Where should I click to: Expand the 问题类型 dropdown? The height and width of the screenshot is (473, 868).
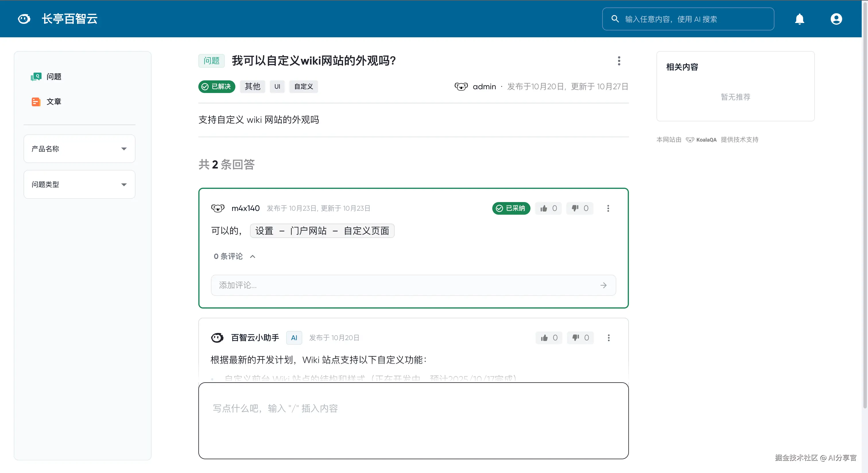click(79, 185)
